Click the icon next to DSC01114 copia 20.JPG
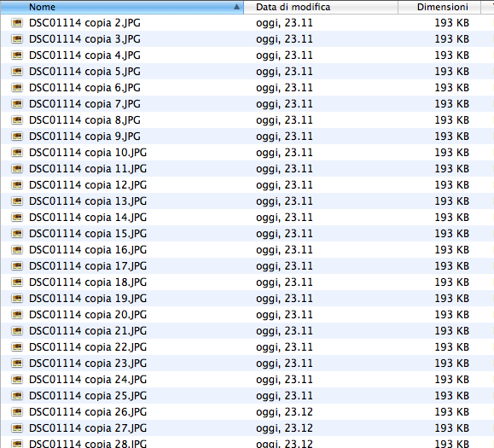This screenshot has width=494, height=448. (17, 314)
